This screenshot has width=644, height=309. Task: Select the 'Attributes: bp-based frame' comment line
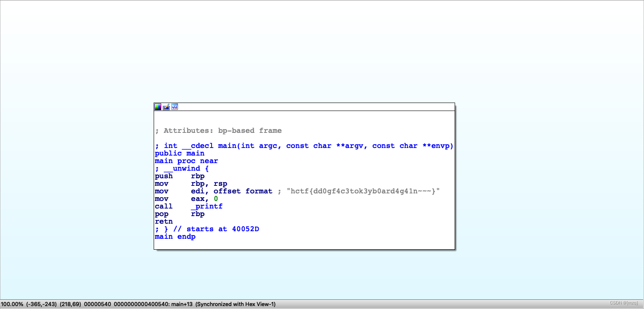coord(218,131)
